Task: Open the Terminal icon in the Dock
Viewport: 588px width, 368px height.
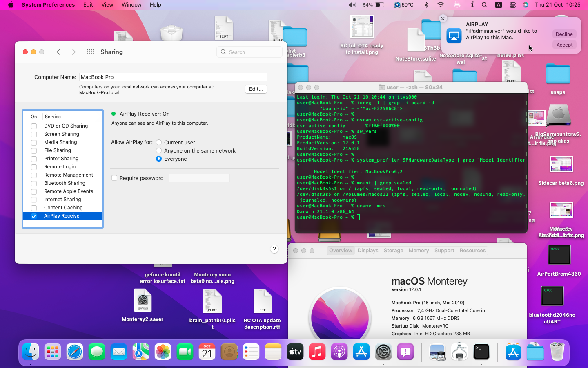Action: (x=481, y=352)
